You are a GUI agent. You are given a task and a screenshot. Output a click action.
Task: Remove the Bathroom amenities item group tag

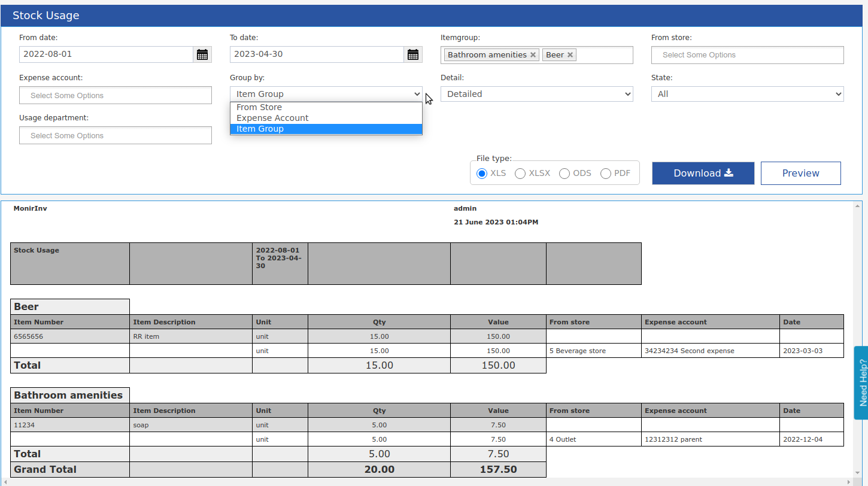(x=533, y=55)
